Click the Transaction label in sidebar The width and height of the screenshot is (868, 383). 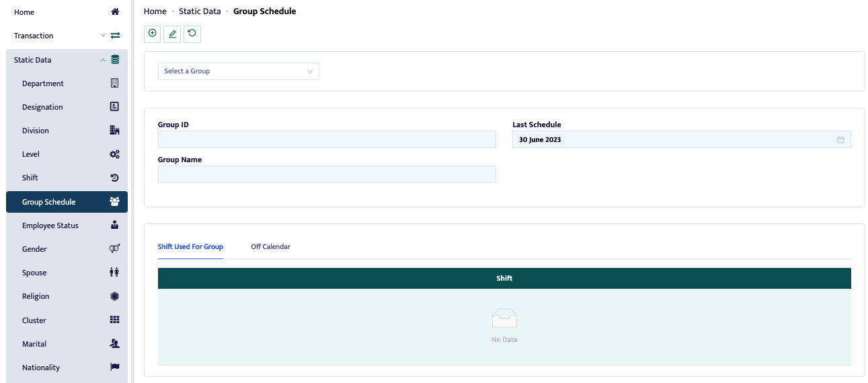(34, 36)
